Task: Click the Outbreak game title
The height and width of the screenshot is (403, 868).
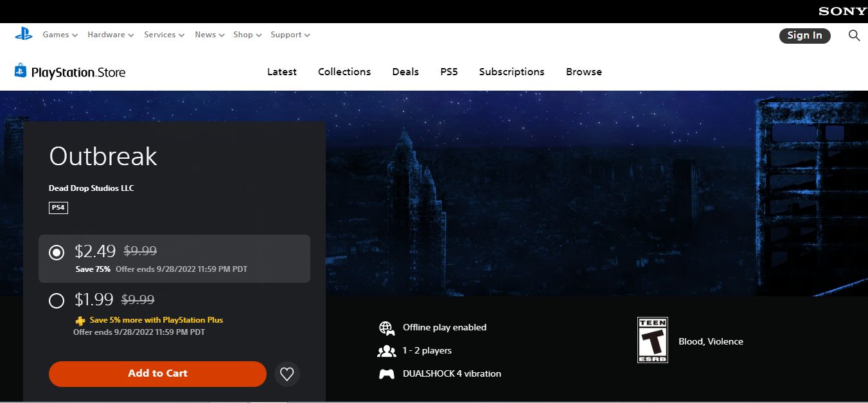Action: click(x=103, y=157)
